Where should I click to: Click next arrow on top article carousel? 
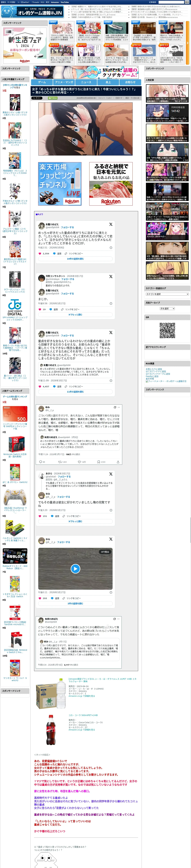click(188, 43)
